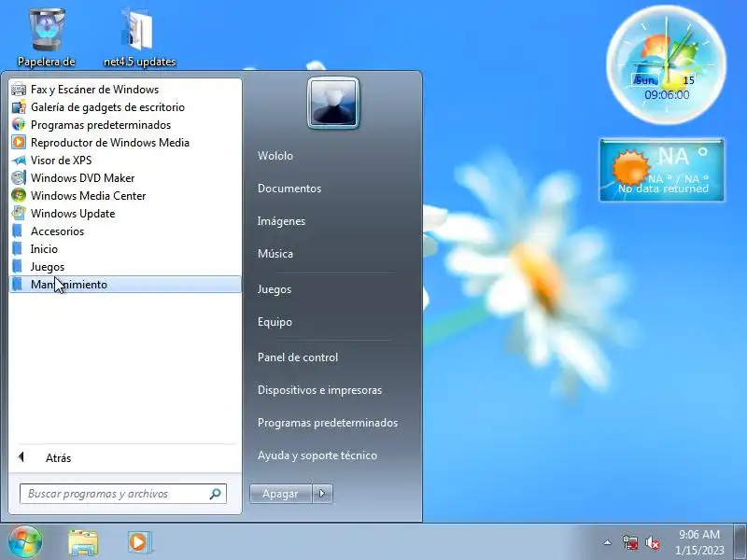Open Programas predeterminados in right pane
Screen dimensions: 747x560
point(328,423)
